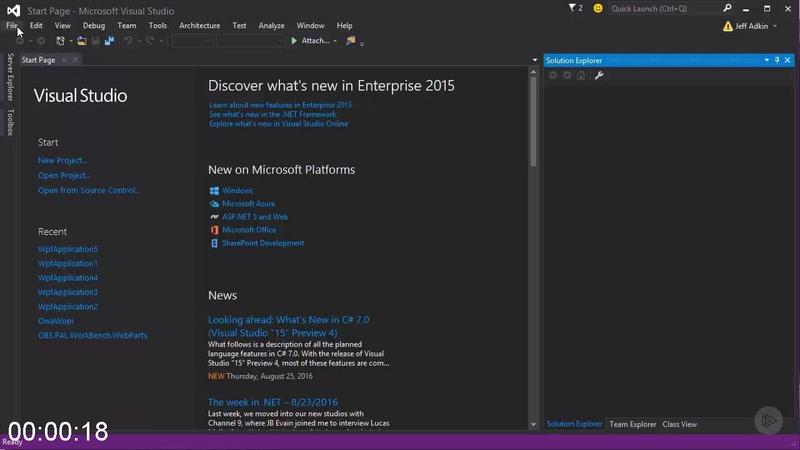Toggle the pin on the Start Page tab

tap(64, 60)
